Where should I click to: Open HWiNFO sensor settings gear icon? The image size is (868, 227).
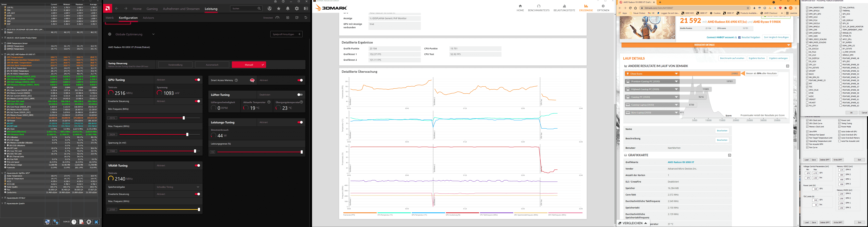tap(89, 222)
